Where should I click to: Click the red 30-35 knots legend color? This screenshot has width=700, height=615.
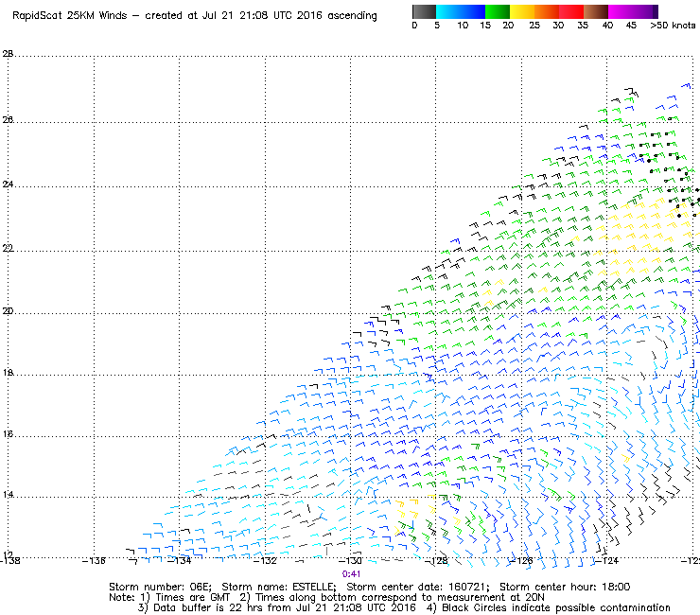pyautogui.click(x=571, y=11)
